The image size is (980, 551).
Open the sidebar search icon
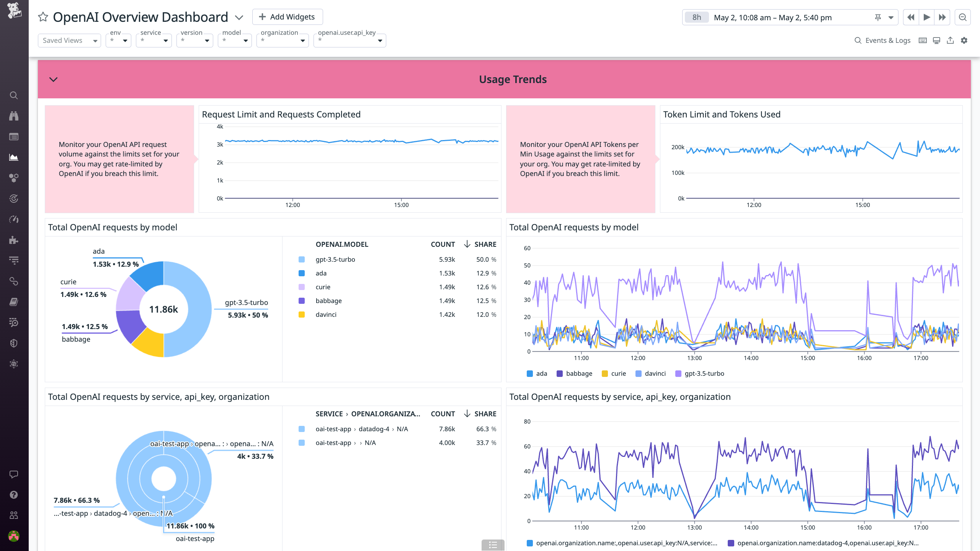click(x=14, y=95)
